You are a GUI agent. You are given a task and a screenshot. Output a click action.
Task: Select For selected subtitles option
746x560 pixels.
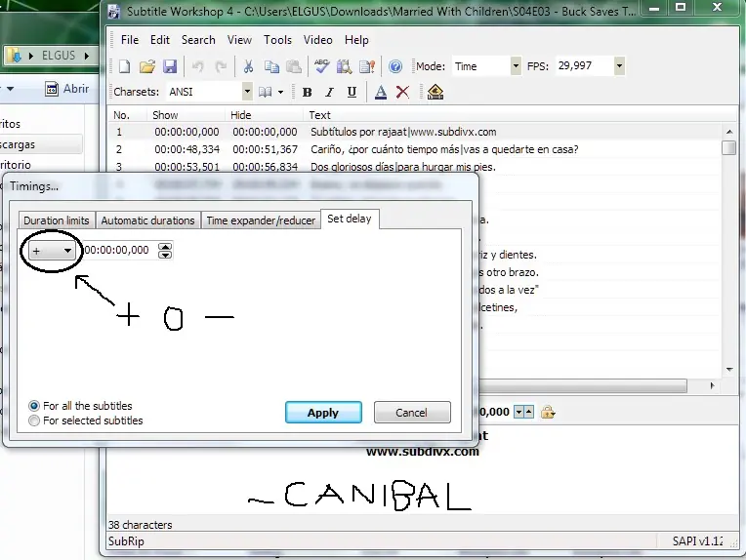[34, 420]
